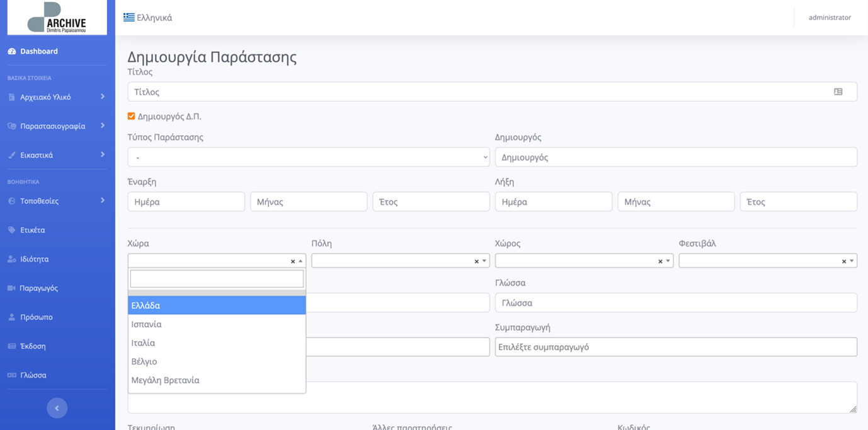Open the Τύπος Παράστασης dropdown
The image size is (868, 430).
pos(308,157)
